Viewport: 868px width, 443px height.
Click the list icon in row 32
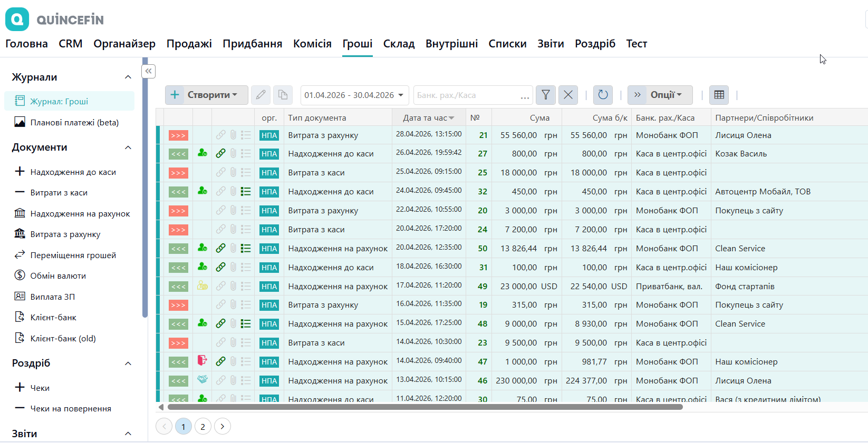click(246, 191)
